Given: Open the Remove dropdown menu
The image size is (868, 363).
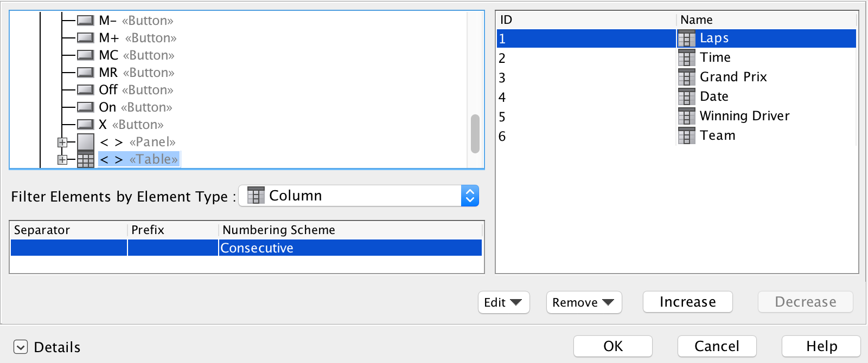Looking at the screenshot, I should coord(583,302).
